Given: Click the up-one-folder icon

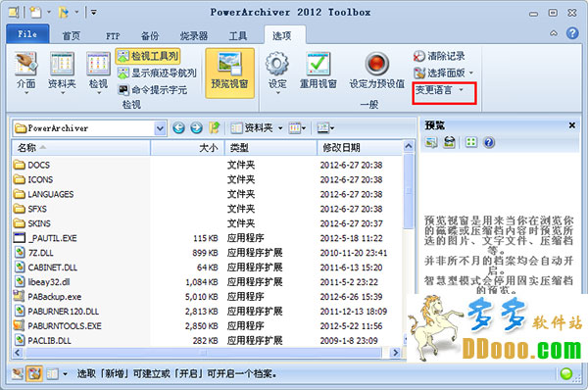Looking at the screenshot, I should 214,128.
